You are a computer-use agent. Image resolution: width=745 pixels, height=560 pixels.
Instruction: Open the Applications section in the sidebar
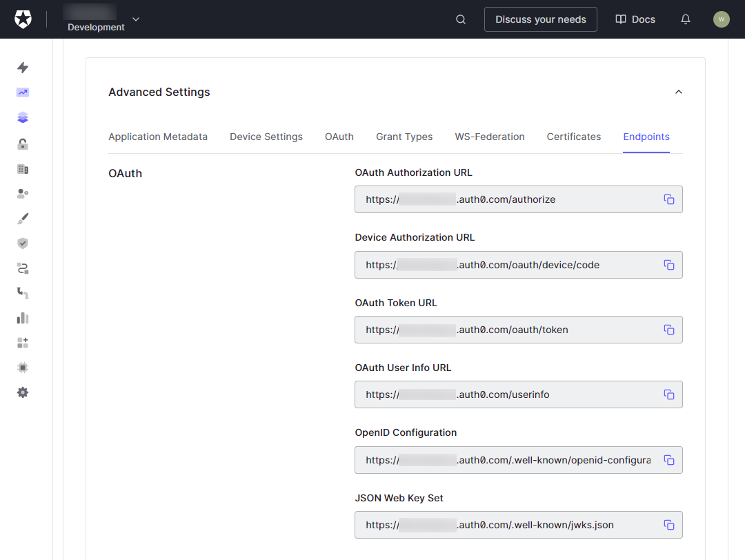pyautogui.click(x=23, y=117)
